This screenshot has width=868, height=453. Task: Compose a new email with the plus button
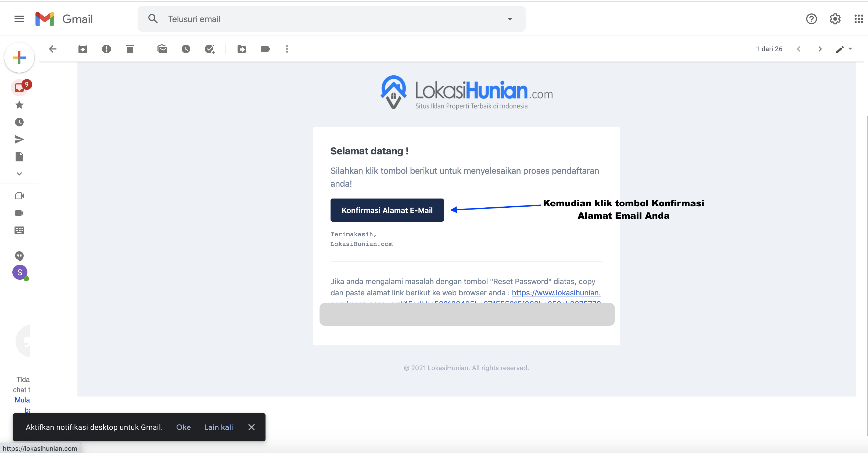point(19,57)
